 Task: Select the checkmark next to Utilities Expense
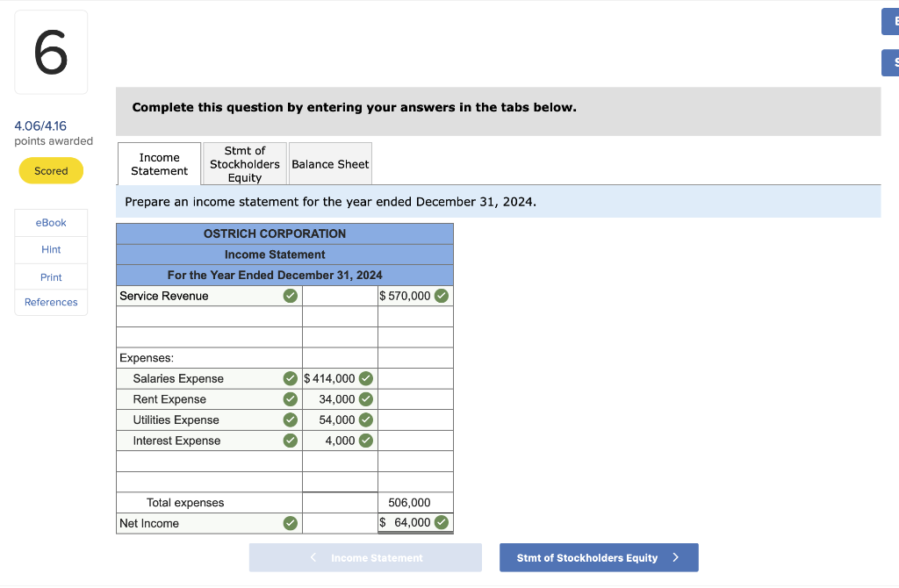point(290,419)
